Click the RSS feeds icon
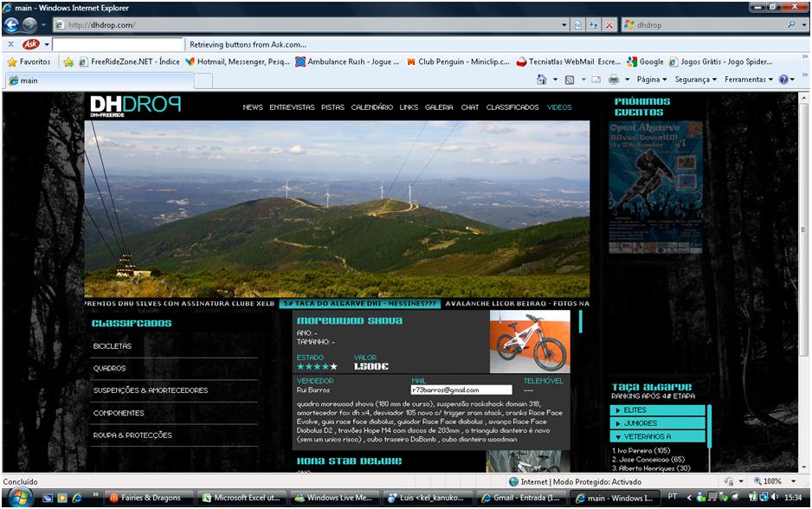Image resolution: width=812 pixels, height=509 pixels. pos(570,80)
